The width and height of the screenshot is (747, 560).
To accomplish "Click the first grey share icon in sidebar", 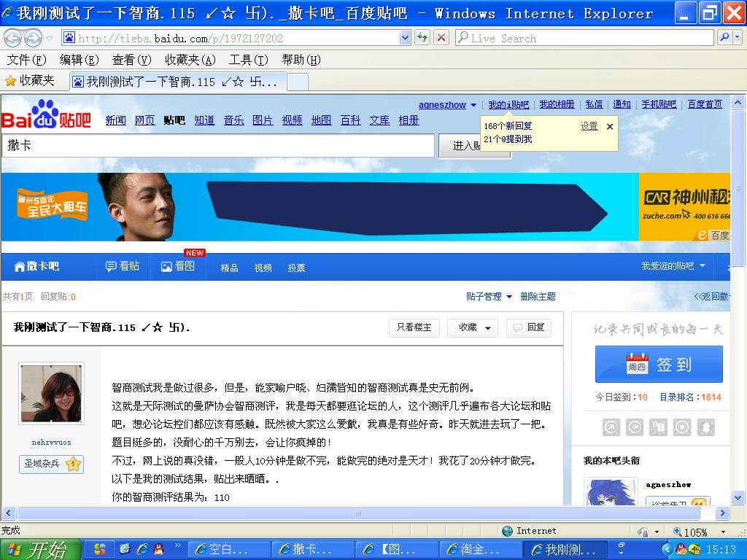I will point(611,427).
